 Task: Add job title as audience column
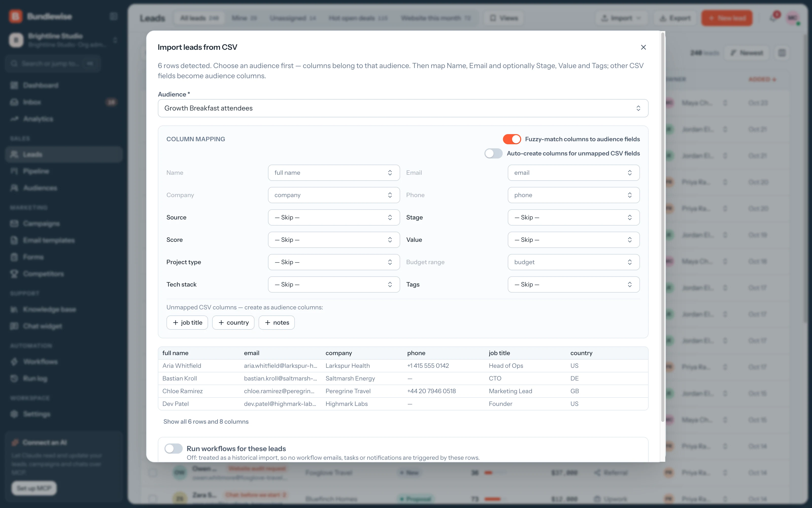[187, 323]
